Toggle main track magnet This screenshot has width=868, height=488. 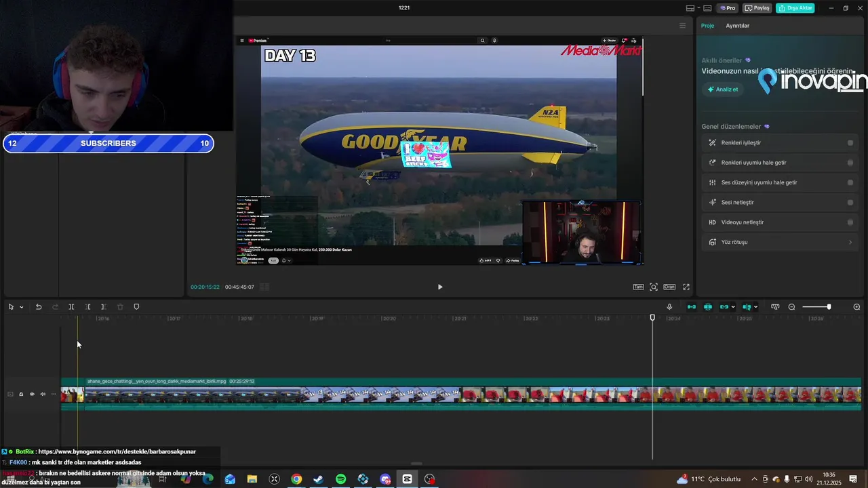coord(692,307)
